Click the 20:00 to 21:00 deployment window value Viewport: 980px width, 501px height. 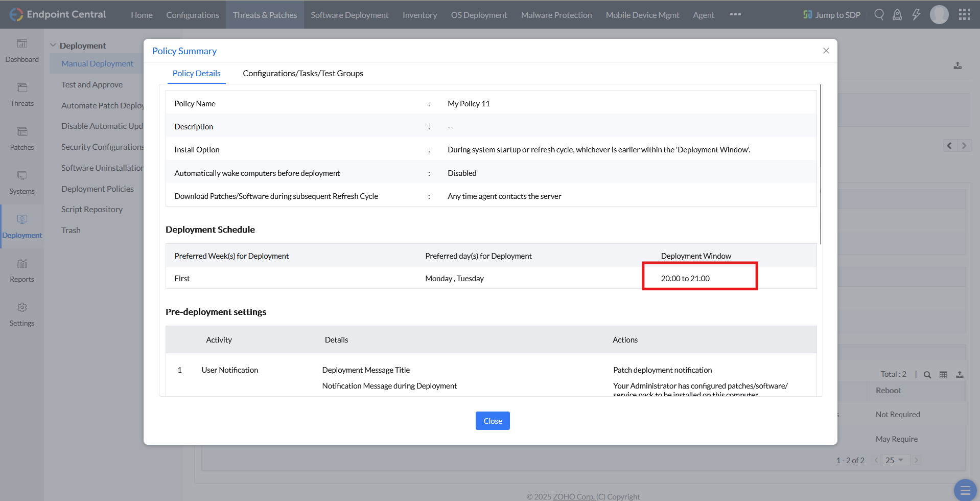(x=685, y=278)
